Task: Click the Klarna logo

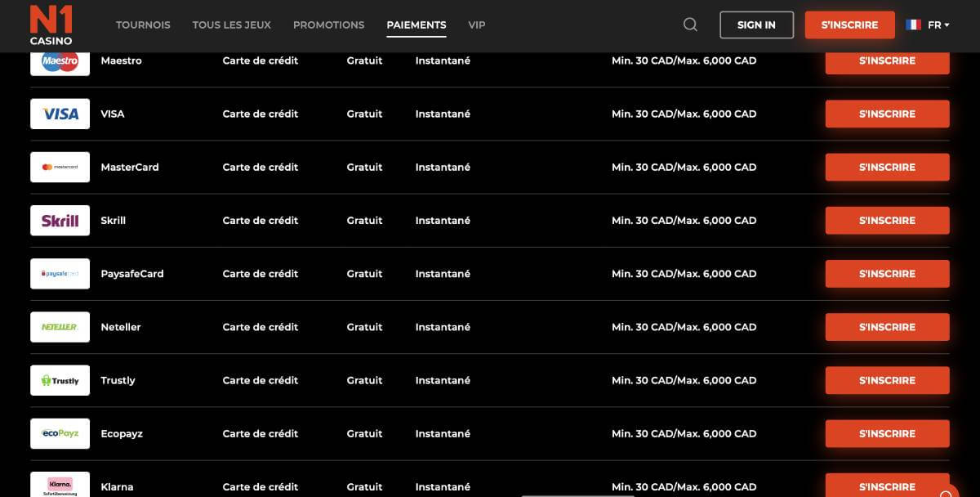Action: coord(60,485)
